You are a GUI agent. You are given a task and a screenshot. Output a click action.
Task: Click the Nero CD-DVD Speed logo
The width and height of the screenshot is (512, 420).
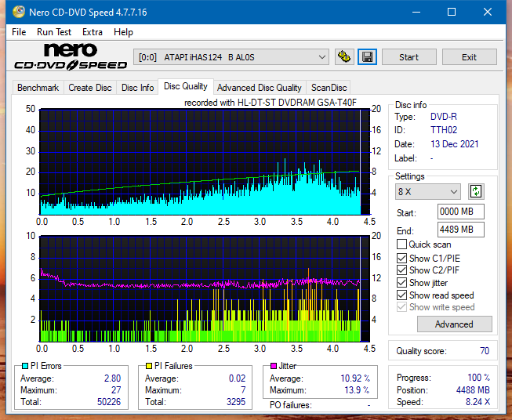pos(71,56)
